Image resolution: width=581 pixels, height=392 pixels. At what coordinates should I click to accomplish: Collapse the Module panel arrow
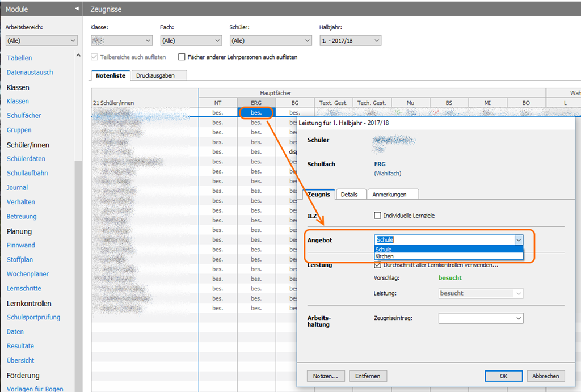[x=77, y=9]
